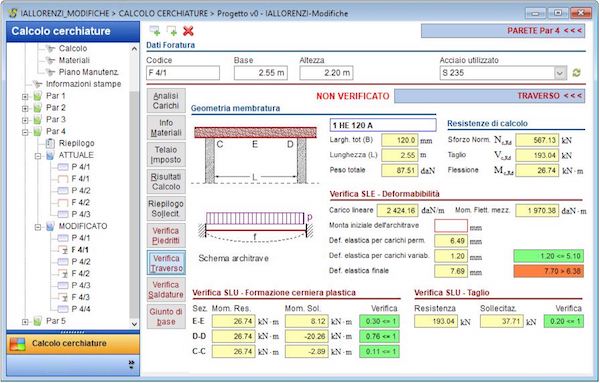This screenshot has width=600, height=383.
Task: Expand the Par 3 tree node
Action: 25,120
